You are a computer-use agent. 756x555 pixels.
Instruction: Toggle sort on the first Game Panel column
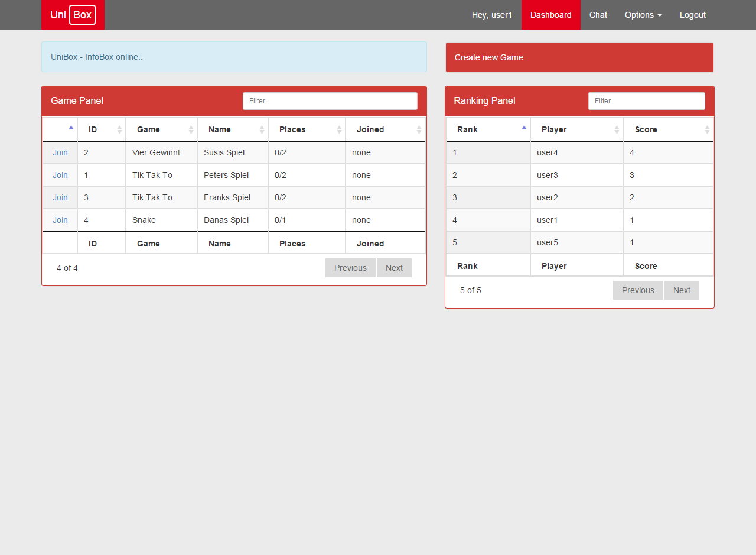(60, 129)
